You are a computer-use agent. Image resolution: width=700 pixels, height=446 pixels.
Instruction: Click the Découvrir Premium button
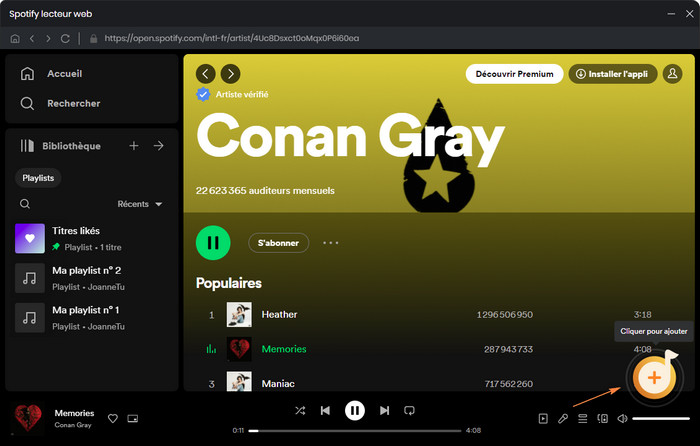513,74
